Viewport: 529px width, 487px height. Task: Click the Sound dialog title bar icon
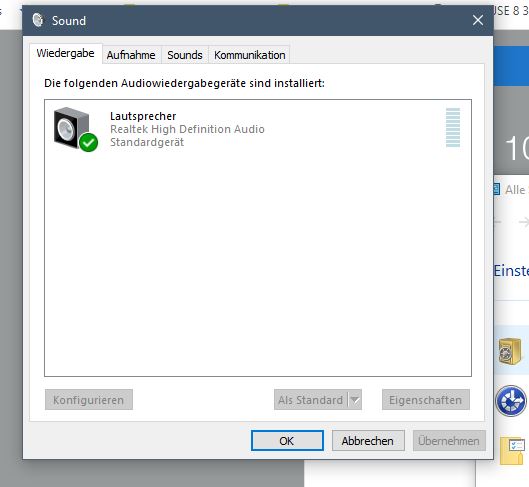[38, 20]
